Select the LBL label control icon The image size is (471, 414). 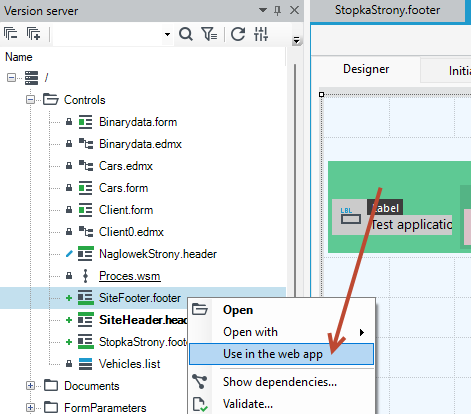[x=351, y=216]
